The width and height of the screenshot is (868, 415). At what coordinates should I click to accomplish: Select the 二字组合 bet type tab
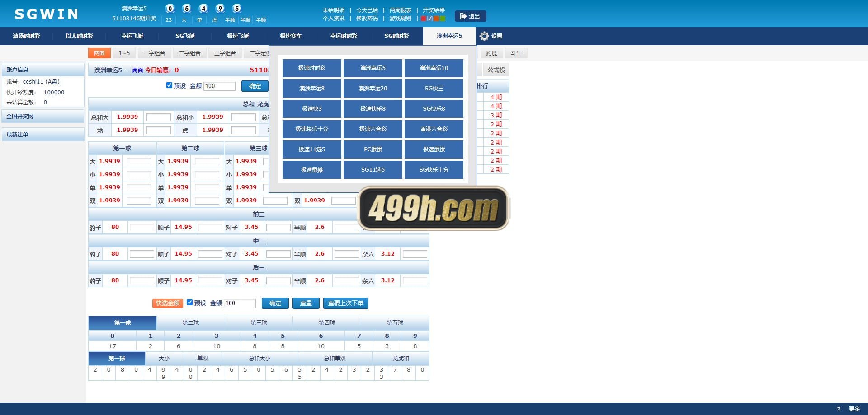tap(189, 53)
